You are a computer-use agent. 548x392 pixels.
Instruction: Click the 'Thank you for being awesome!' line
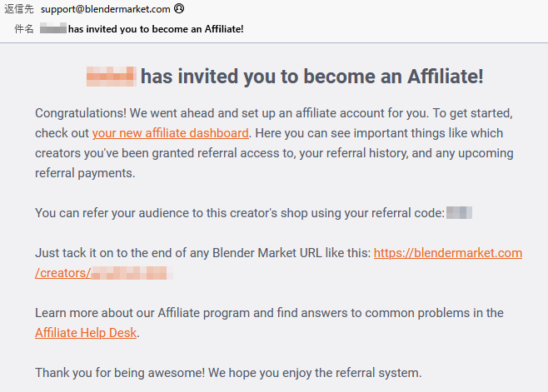click(x=228, y=372)
